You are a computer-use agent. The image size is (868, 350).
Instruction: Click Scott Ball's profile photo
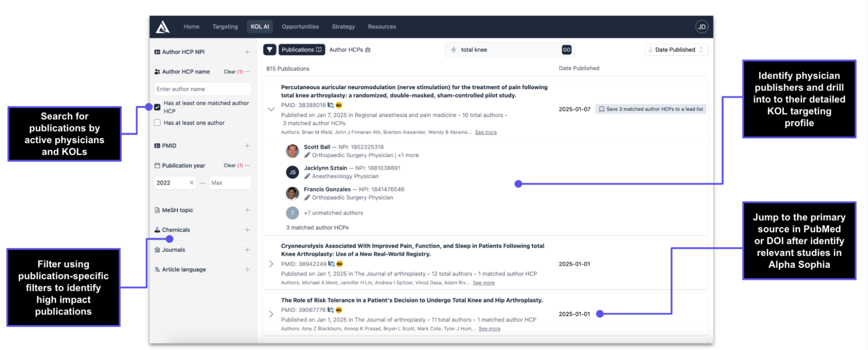click(292, 151)
